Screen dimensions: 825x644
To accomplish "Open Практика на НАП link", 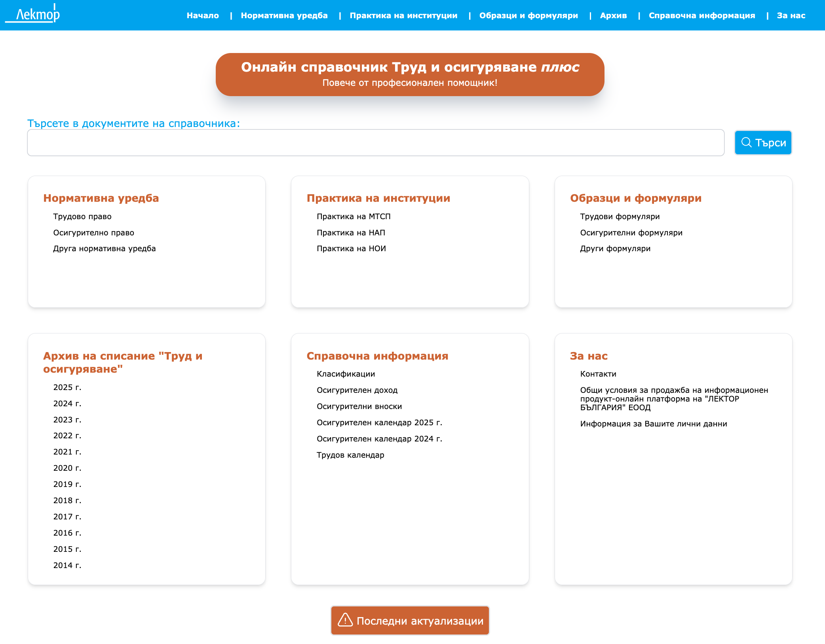I will 351,233.
